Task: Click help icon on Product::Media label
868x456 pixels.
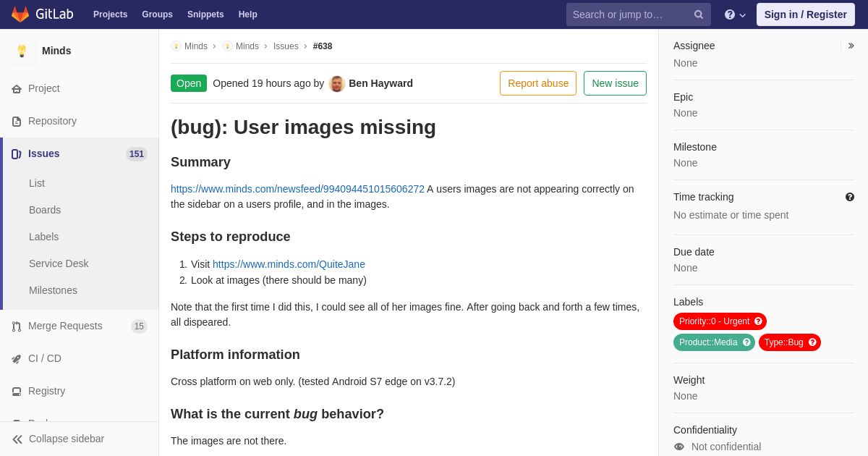Action: [746, 342]
